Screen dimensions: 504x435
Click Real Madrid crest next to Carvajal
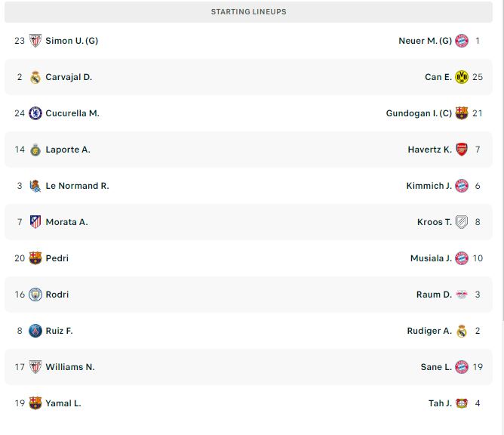pyautogui.click(x=35, y=77)
